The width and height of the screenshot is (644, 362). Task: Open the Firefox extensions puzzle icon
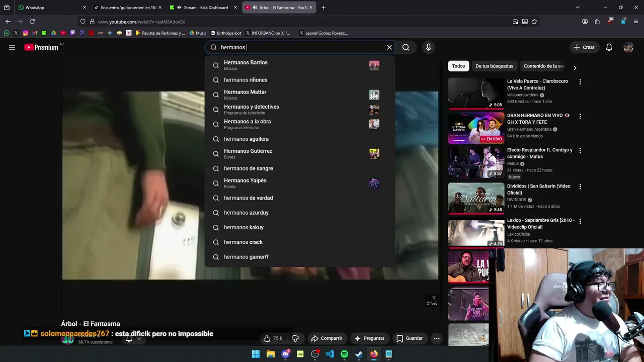(x=597, y=22)
